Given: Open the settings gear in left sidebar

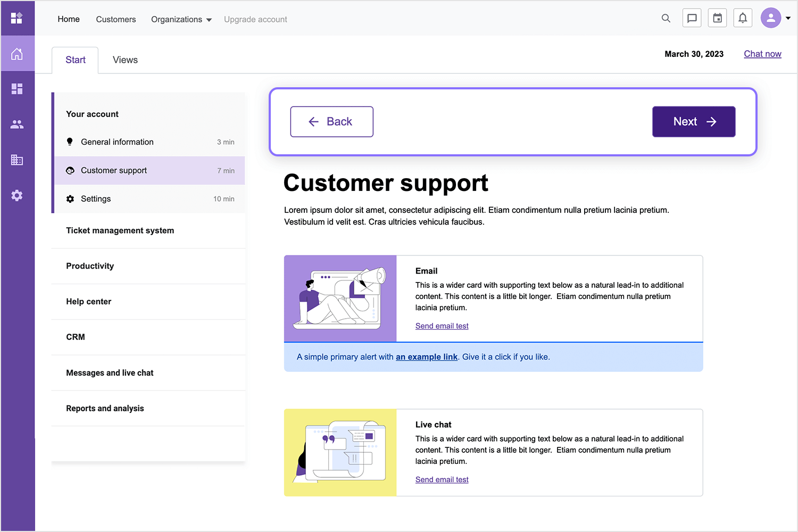Looking at the screenshot, I should click(17, 195).
